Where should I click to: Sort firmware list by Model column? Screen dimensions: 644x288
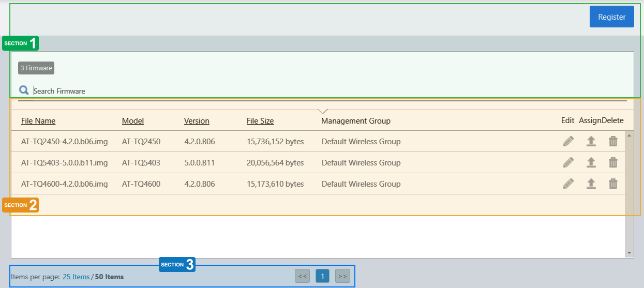[x=133, y=121]
